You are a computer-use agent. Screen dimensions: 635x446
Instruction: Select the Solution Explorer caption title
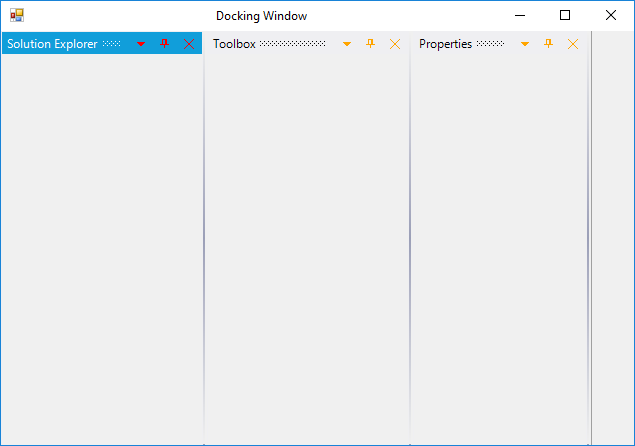(x=52, y=44)
